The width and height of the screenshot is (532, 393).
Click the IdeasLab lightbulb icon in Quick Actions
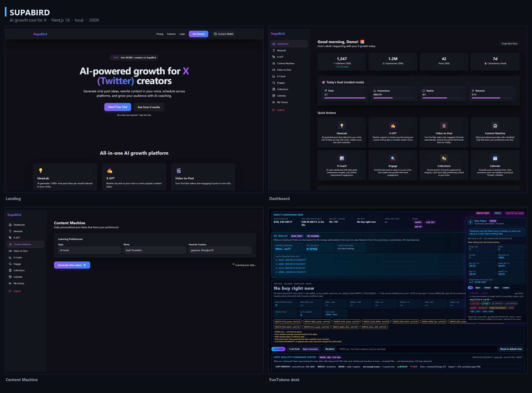(342, 126)
